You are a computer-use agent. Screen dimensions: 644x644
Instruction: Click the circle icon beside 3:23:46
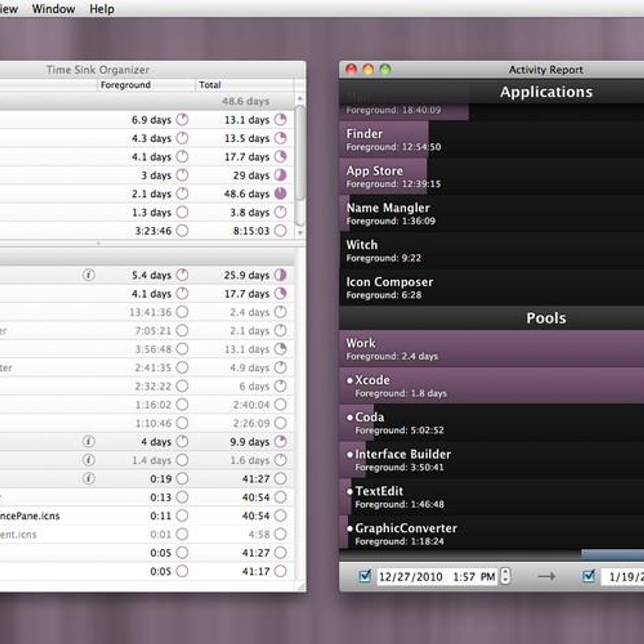point(182,231)
